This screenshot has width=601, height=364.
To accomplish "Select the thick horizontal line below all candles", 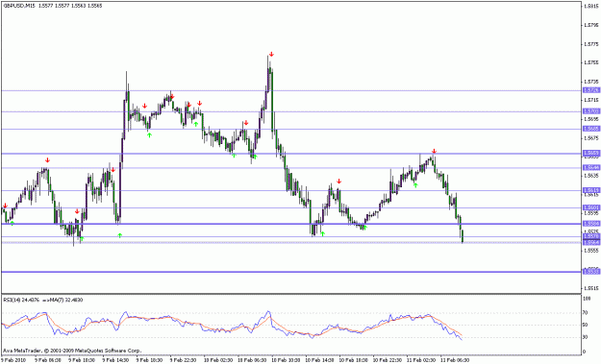I will pyautogui.click(x=291, y=272).
